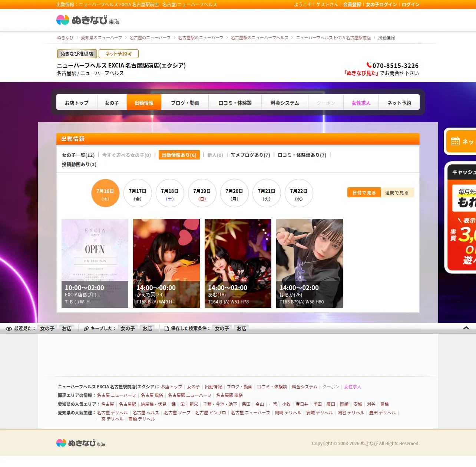476x467 pixels.
Task: Open 保存した検索条件 お店
Action: (241, 329)
